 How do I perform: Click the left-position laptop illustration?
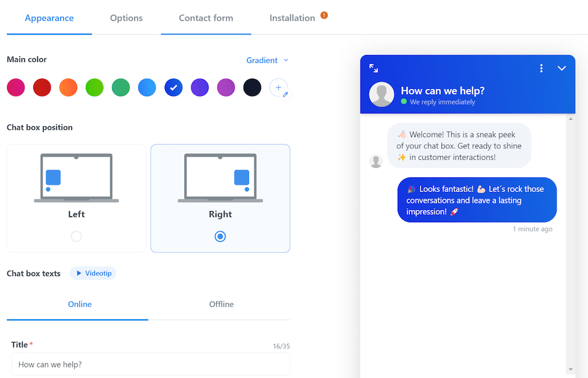click(76, 178)
